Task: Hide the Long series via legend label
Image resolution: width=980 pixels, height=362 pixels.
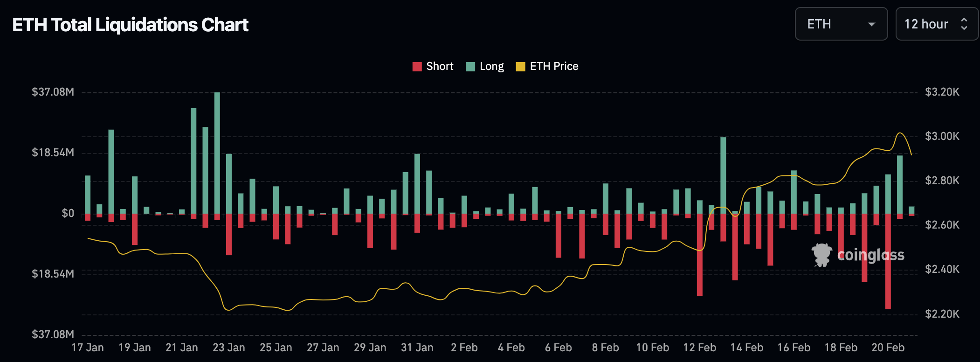Action: [492, 67]
